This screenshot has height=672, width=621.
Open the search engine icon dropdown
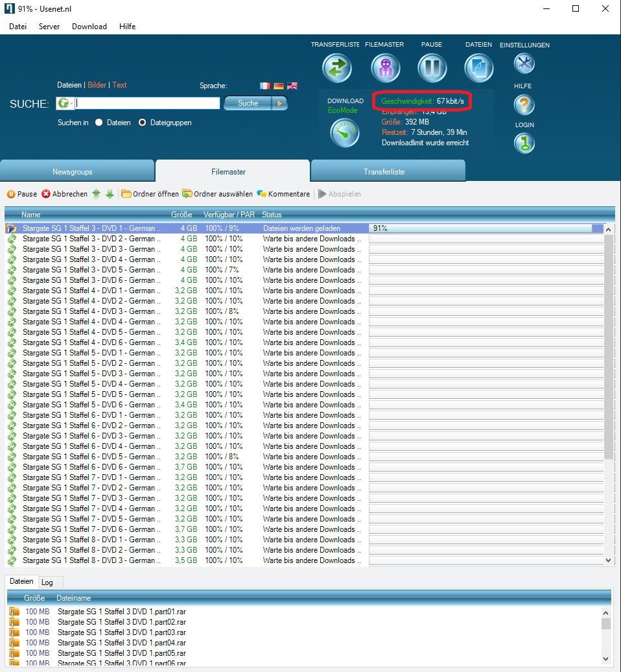pyautogui.click(x=64, y=103)
